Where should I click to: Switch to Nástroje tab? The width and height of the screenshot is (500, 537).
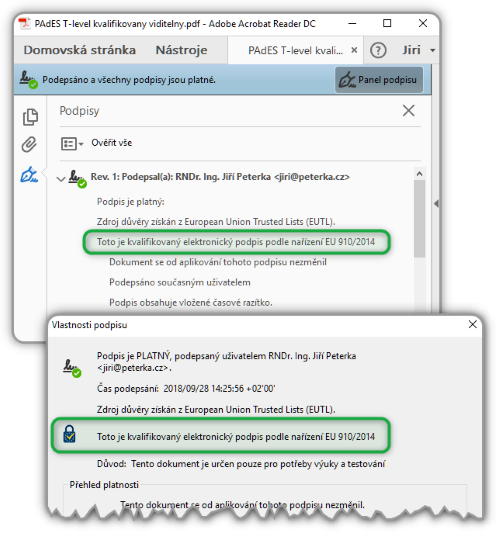[x=182, y=50]
